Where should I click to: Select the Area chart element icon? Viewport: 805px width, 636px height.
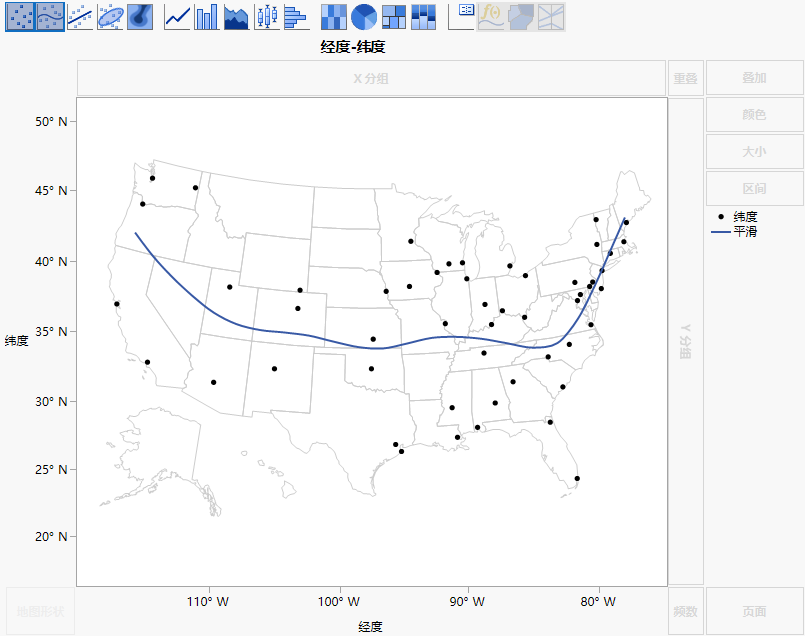pos(237,17)
